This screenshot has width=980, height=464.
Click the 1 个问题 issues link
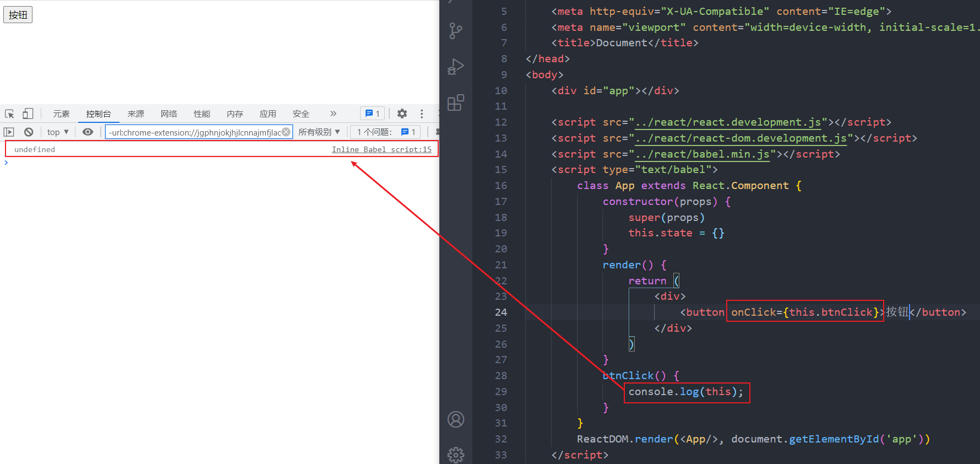[x=386, y=132]
